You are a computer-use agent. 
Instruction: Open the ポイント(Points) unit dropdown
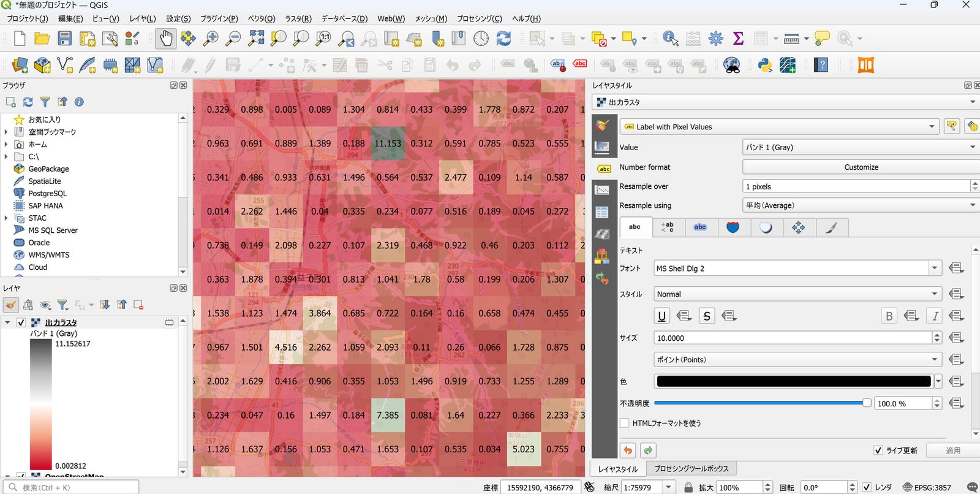point(797,360)
